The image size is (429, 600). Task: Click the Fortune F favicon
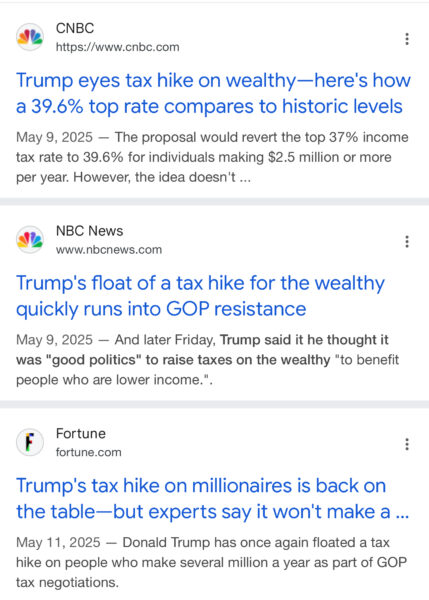point(30,442)
